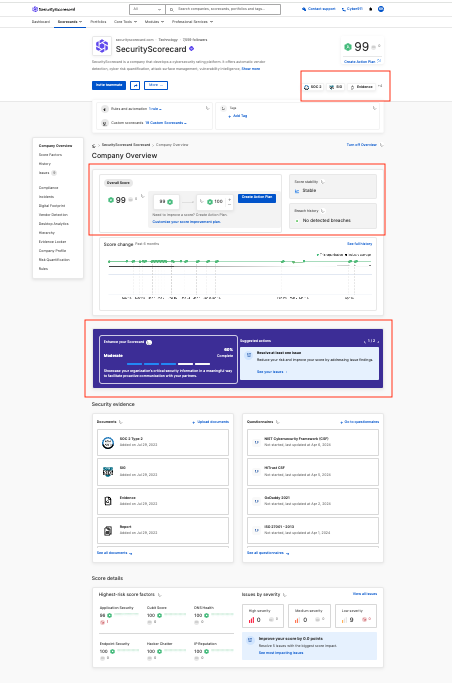This screenshot has height=683, width=452.
Task: Expand the Modules menu
Action: (x=155, y=22)
